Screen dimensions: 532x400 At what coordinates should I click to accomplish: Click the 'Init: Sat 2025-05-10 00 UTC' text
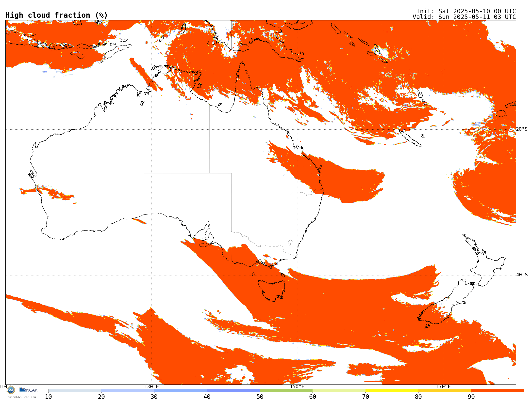coord(466,11)
